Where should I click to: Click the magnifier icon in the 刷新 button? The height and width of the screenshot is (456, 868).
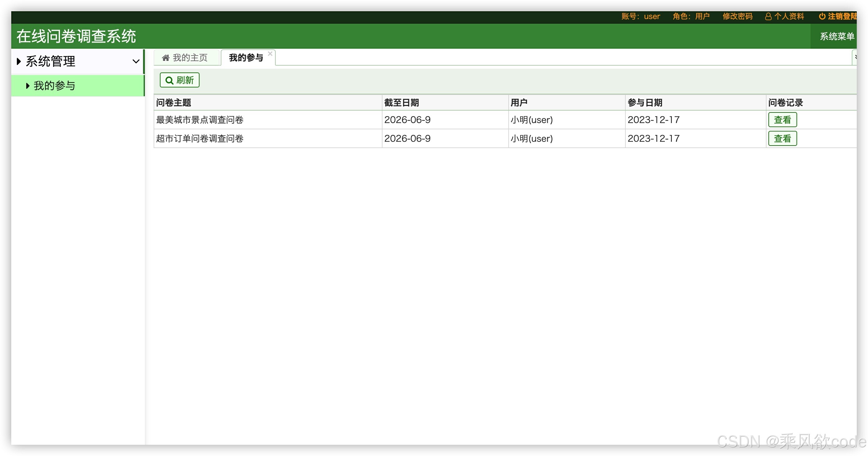pyautogui.click(x=169, y=80)
